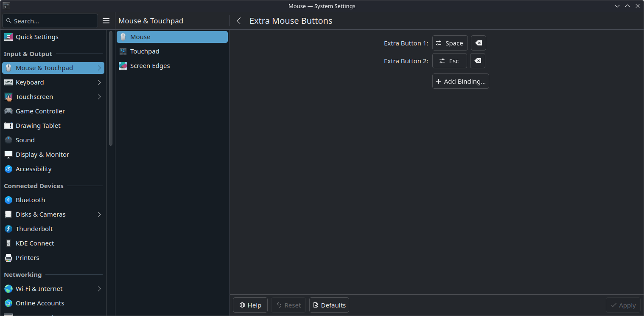Select Keyboard settings icon in sidebar
The image size is (644, 316).
pos(8,82)
